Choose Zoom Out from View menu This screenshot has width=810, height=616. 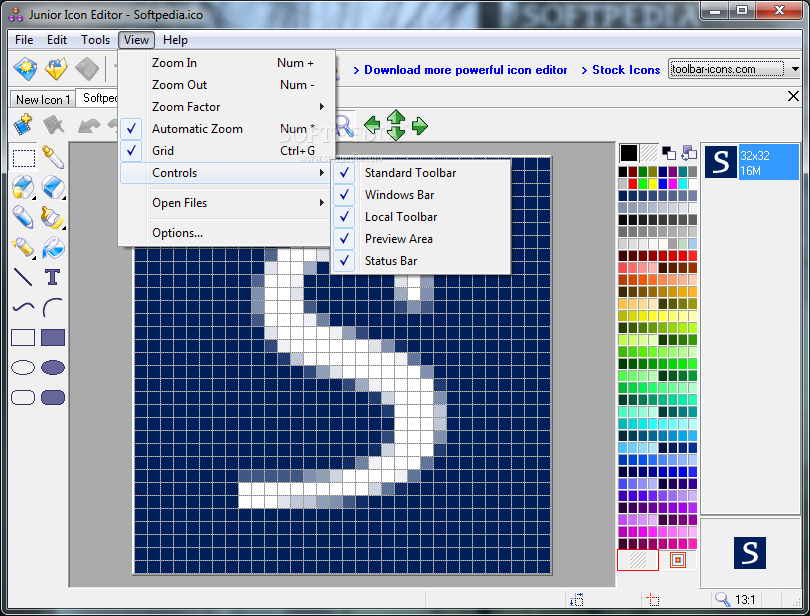tap(223, 85)
